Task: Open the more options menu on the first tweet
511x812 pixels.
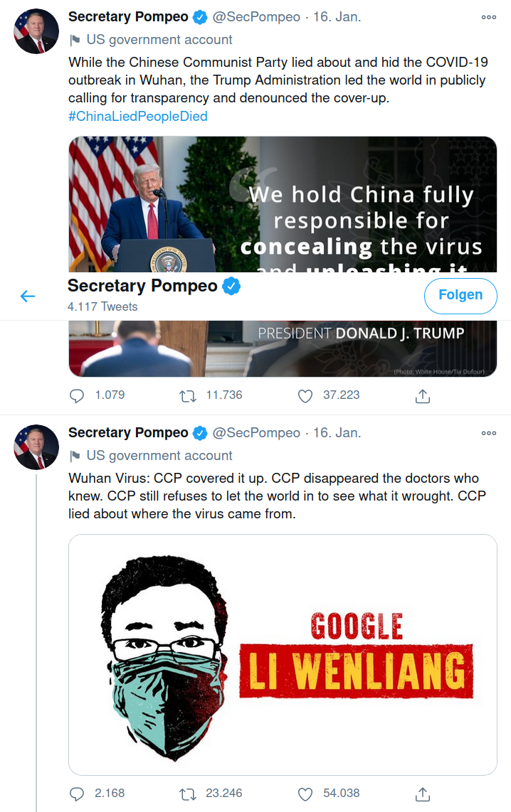Action: click(x=489, y=17)
